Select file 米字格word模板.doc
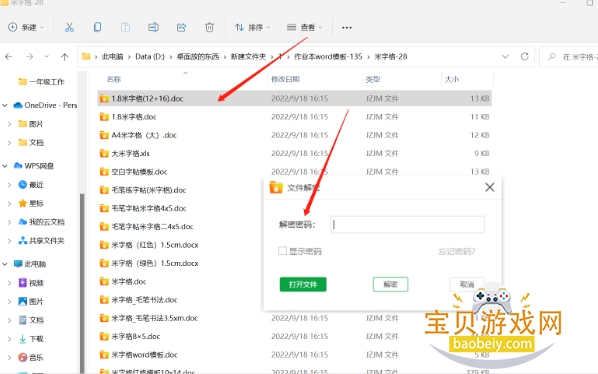This screenshot has width=598, height=374. pyautogui.click(x=144, y=355)
